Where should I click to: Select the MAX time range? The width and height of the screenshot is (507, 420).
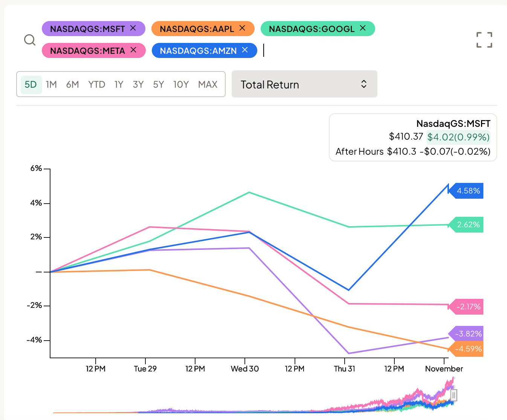point(208,84)
